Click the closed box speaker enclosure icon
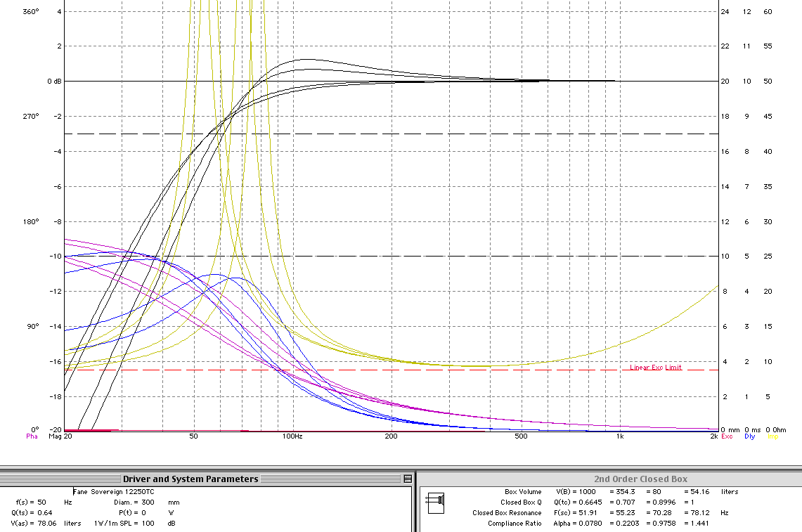 pos(436,503)
